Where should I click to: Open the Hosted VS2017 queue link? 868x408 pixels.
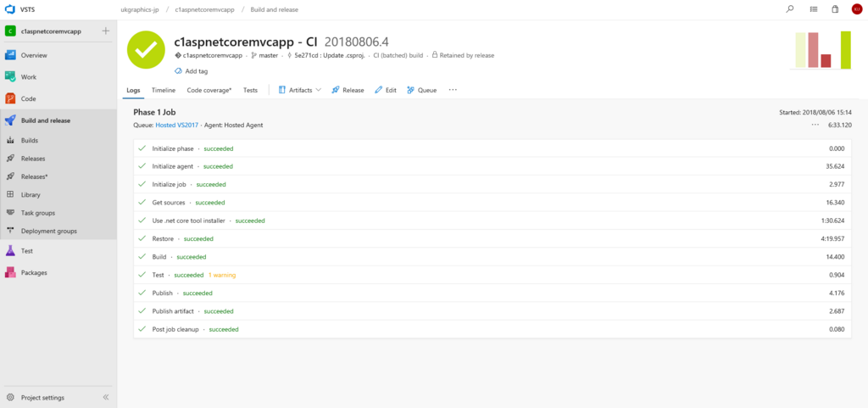click(175, 125)
